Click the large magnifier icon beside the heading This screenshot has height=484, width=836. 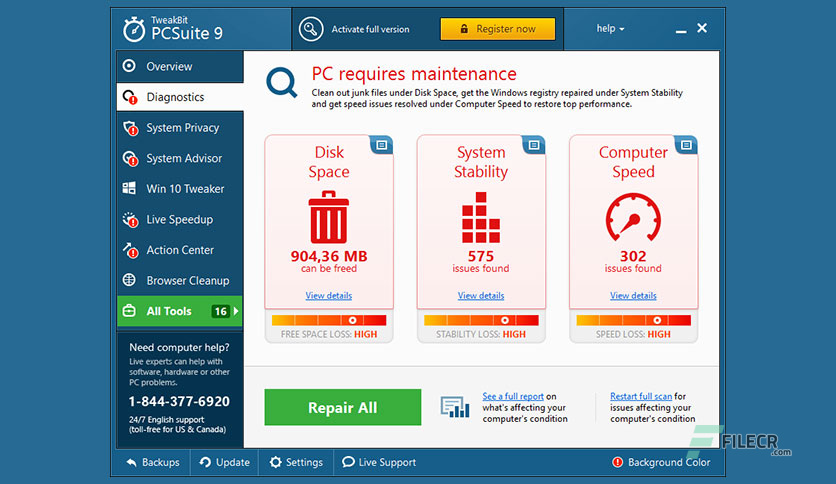(282, 83)
